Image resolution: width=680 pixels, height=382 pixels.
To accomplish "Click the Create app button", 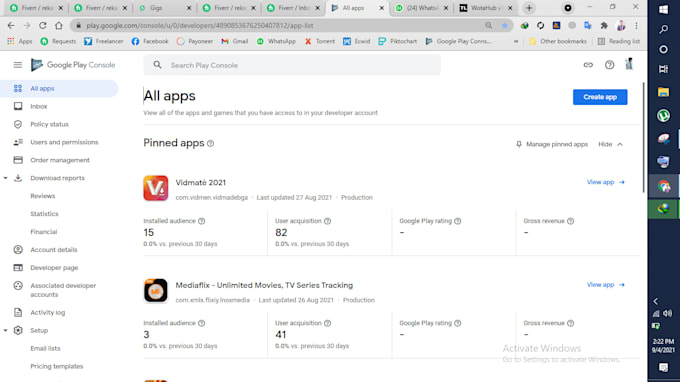I will (600, 97).
